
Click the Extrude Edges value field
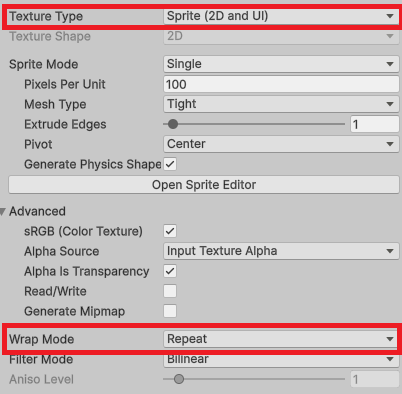click(374, 124)
